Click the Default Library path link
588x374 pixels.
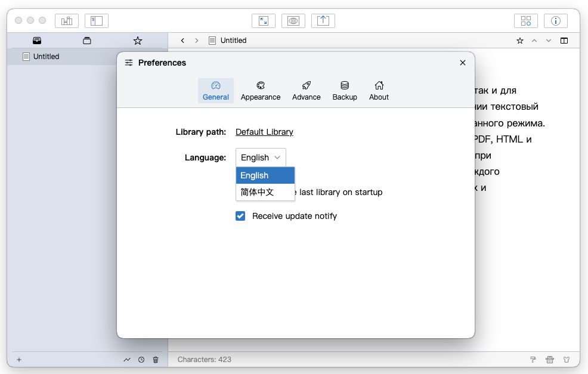coord(264,132)
